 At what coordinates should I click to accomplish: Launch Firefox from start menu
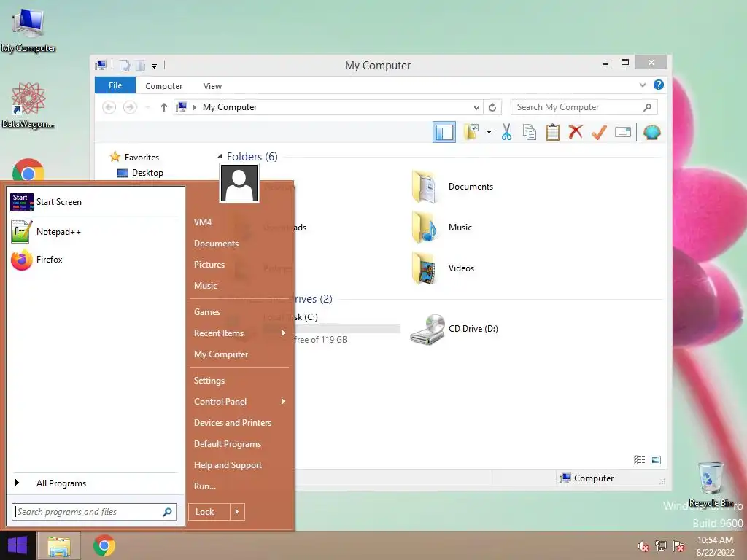pos(94,260)
